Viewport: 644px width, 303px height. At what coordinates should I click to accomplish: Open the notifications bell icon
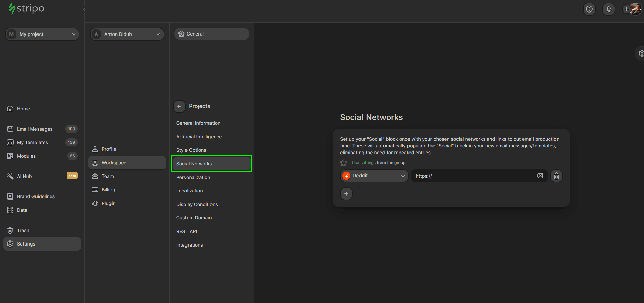click(x=609, y=9)
